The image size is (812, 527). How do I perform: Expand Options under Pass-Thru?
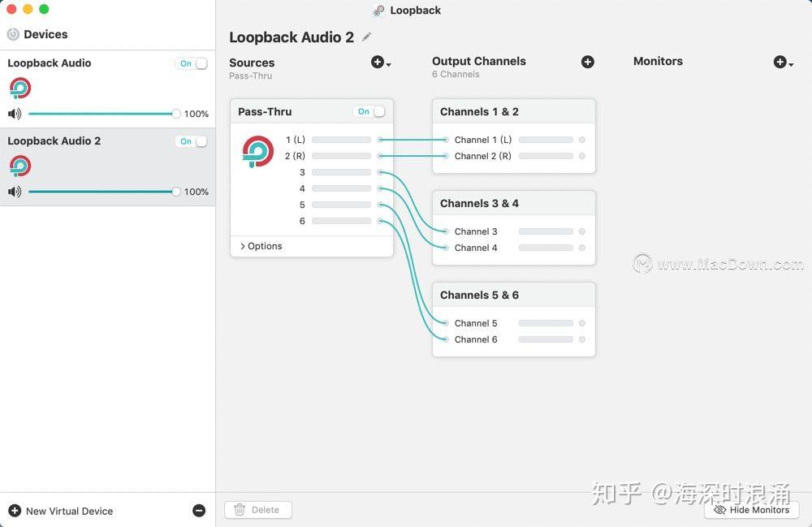point(261,245)
